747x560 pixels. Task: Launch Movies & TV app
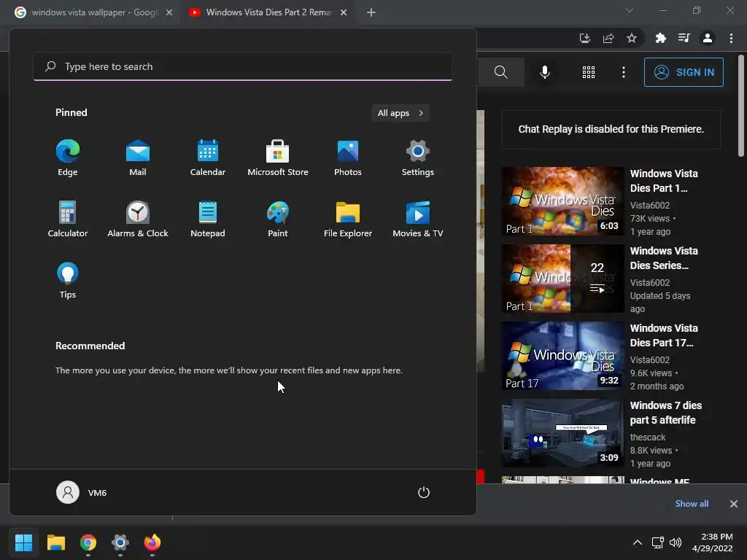(x=418, y=219)
